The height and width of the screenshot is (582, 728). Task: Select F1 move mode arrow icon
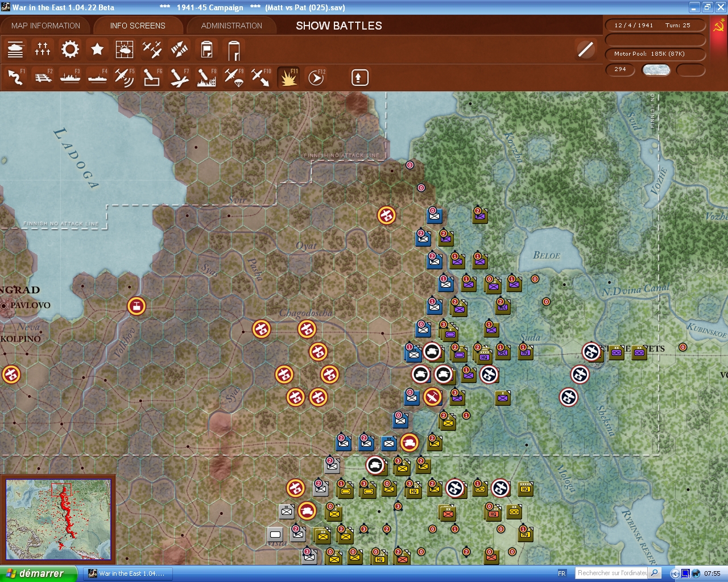coord(15,77)
